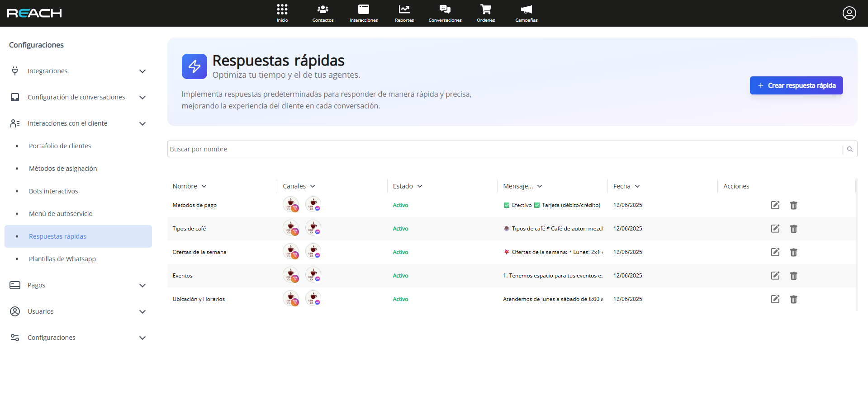Image resolution: width=868 pixels, height=409 pixels.
Task: Edit the Eventos response
Action: [x=775, y=276]
